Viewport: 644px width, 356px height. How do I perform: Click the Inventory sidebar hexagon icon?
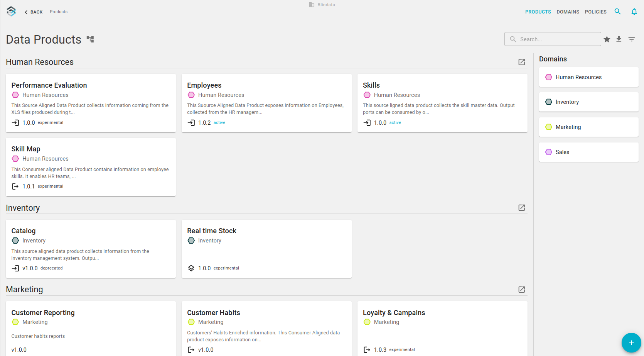click(x=549, y=102)
